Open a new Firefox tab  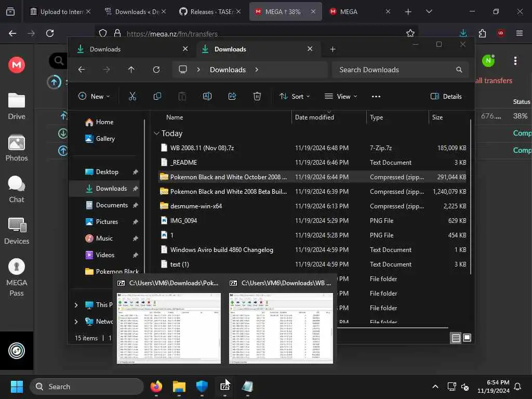click(x=408, y=11)
